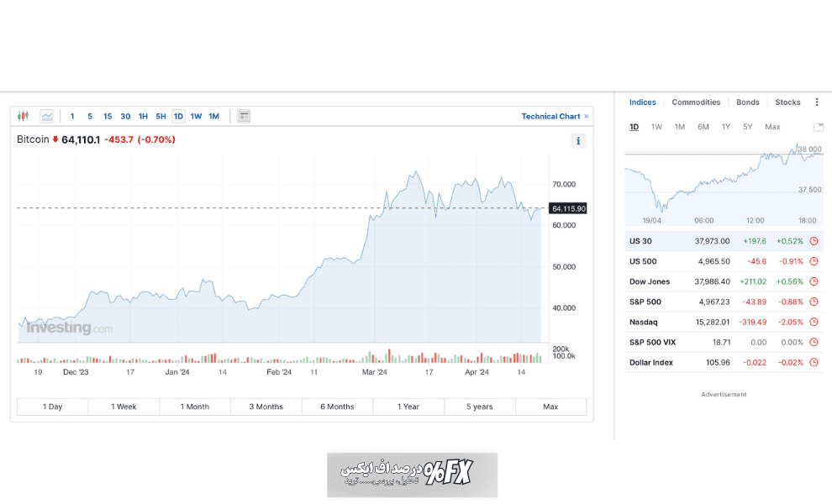Click the clock icon in Dollar Index row
Screen dimensions: 832x504
pos(814,362)
